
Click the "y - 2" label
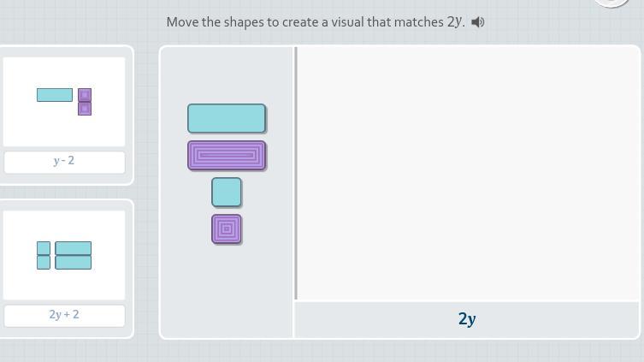pos(64,161)
